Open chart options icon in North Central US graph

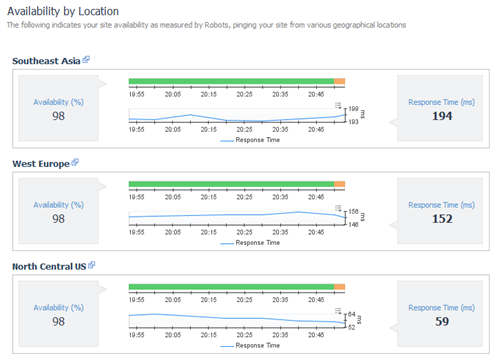point(338,311)
